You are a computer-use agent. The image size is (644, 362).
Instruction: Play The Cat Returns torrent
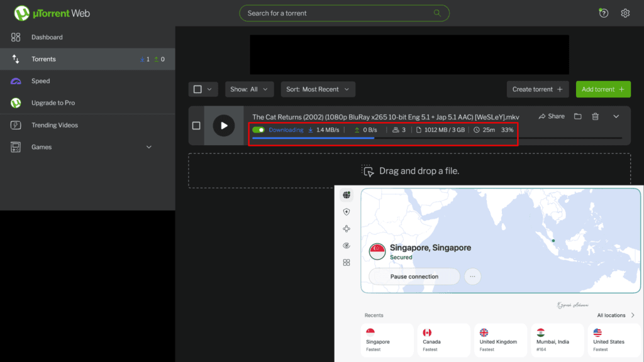pos(224,126)
